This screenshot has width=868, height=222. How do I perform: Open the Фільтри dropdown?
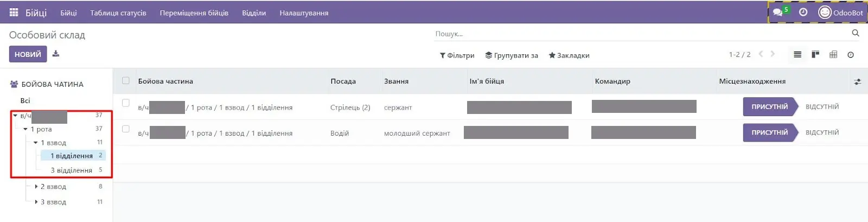(457, 55)
